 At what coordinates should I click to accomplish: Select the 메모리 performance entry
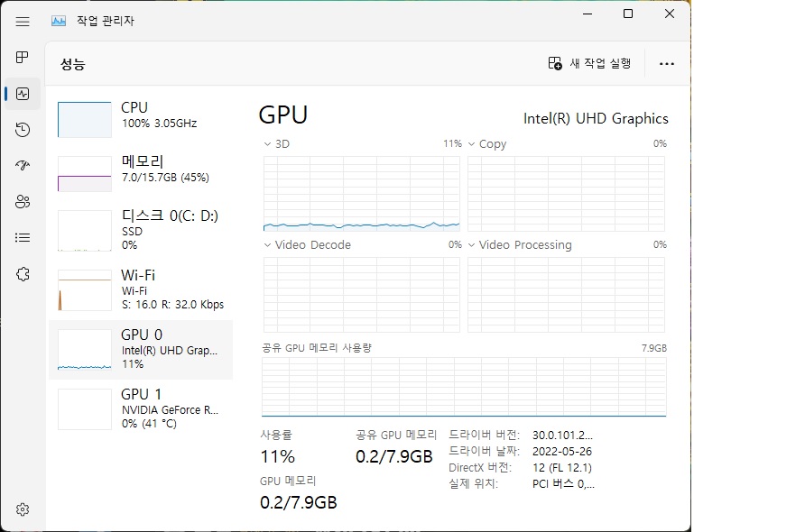point(141,174)
